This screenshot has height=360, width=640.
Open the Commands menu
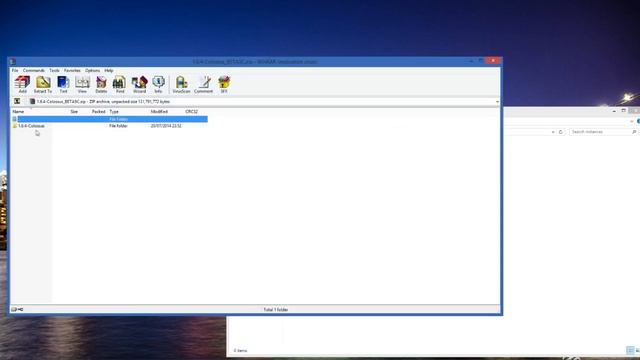point(34,71)
